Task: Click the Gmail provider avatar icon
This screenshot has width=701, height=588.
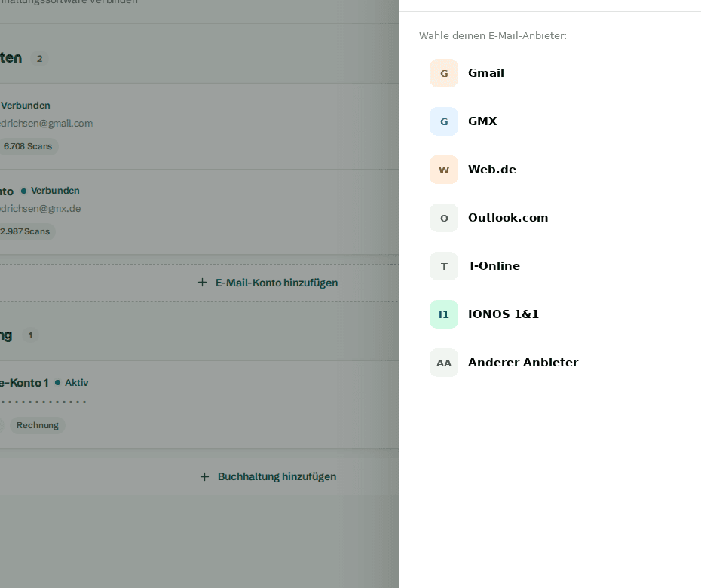Action: (x=444, y=73)
